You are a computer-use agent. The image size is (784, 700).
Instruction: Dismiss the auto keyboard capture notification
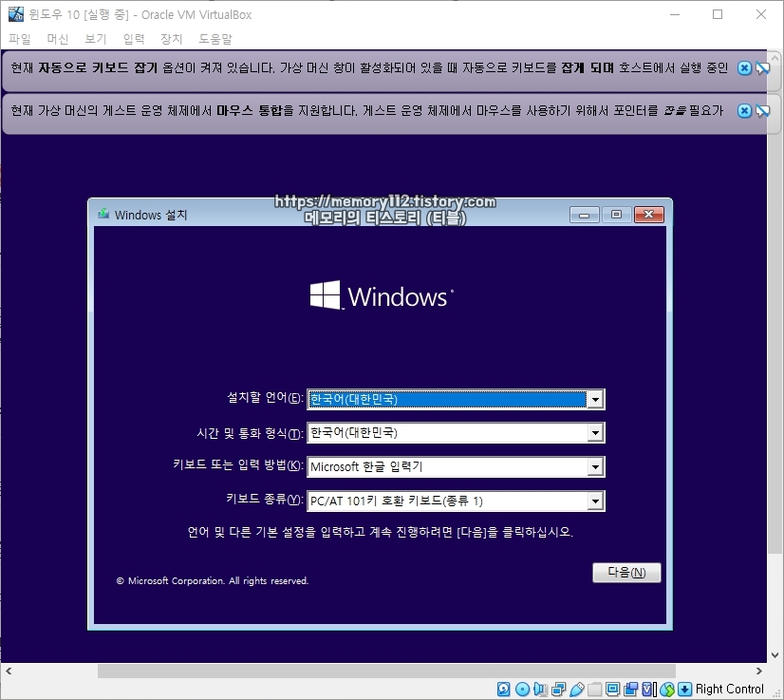pyautogui.click(x=744, y=68)
